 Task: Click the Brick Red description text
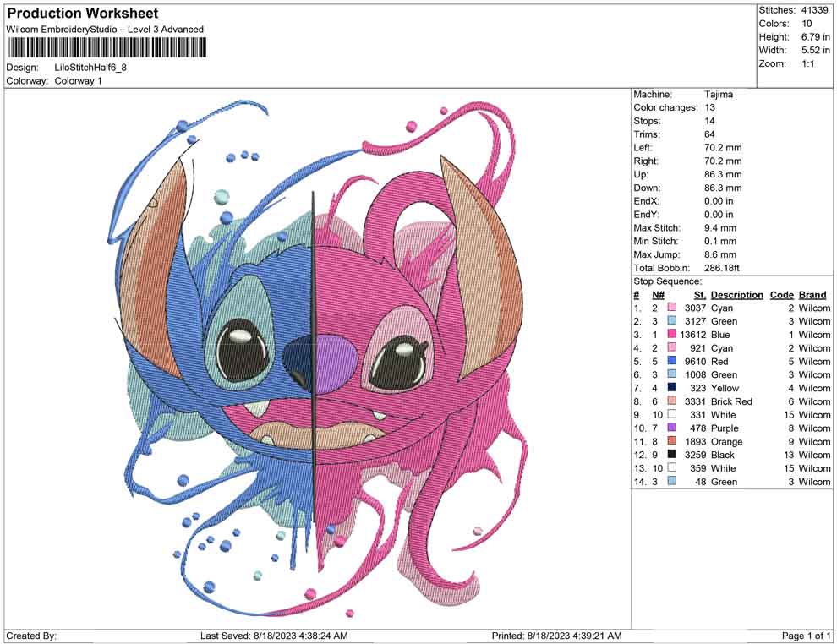[x=731, y=401]
